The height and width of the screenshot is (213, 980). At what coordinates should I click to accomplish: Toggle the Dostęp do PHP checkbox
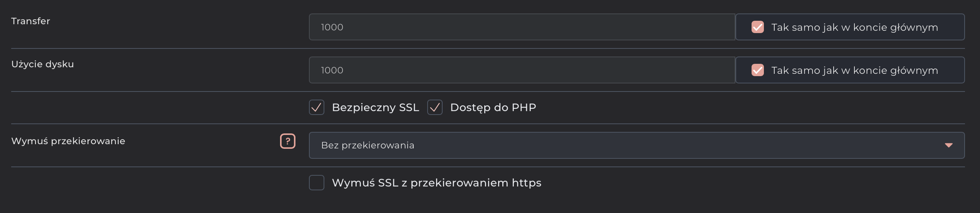click(x=435, y=108)
